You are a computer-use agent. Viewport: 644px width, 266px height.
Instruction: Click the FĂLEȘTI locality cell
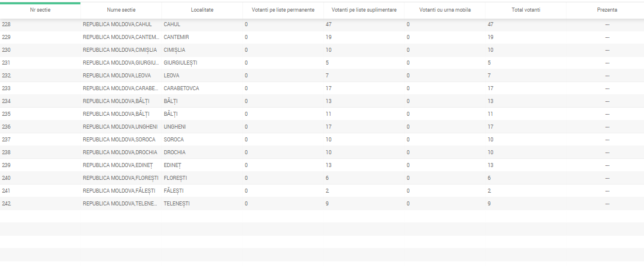[173, 191]
